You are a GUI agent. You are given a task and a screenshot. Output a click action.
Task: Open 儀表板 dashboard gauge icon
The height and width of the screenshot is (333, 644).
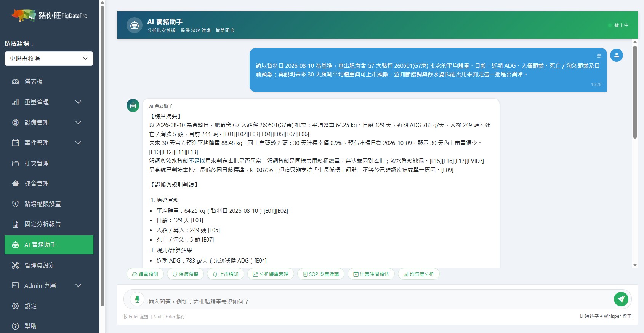click(15, 81)
